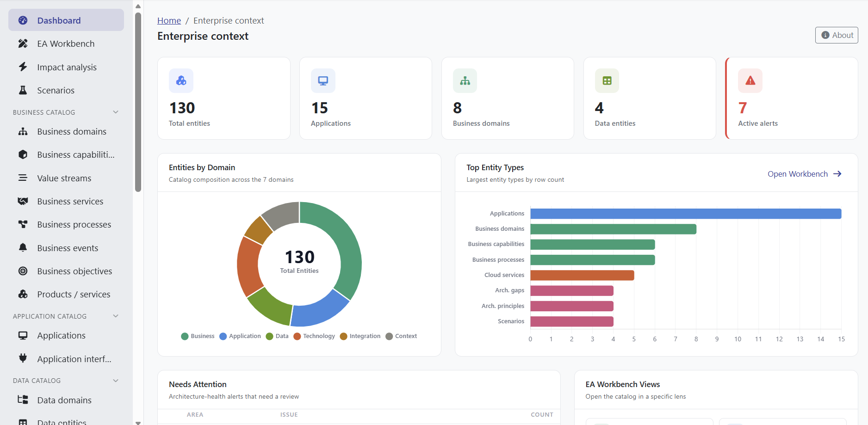
Task: Toggle the Application legend swatch
Action: tap(223, 336)
